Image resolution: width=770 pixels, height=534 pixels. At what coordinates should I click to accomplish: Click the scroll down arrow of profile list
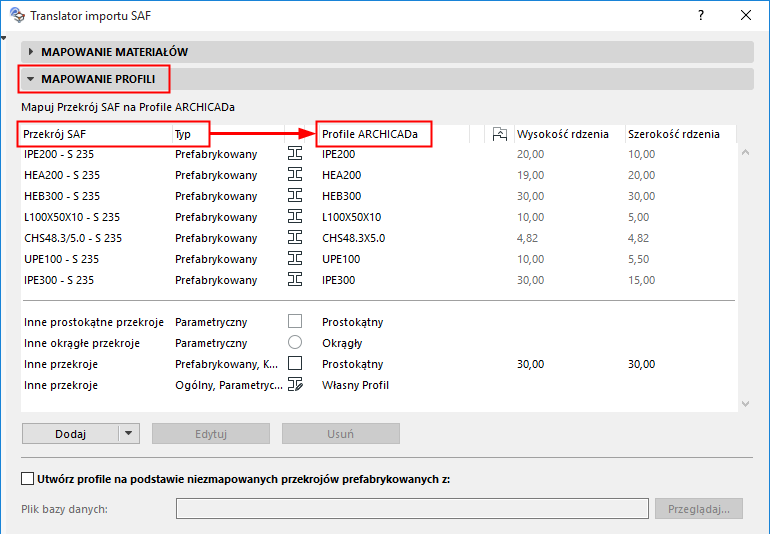(x=745, y=404)
